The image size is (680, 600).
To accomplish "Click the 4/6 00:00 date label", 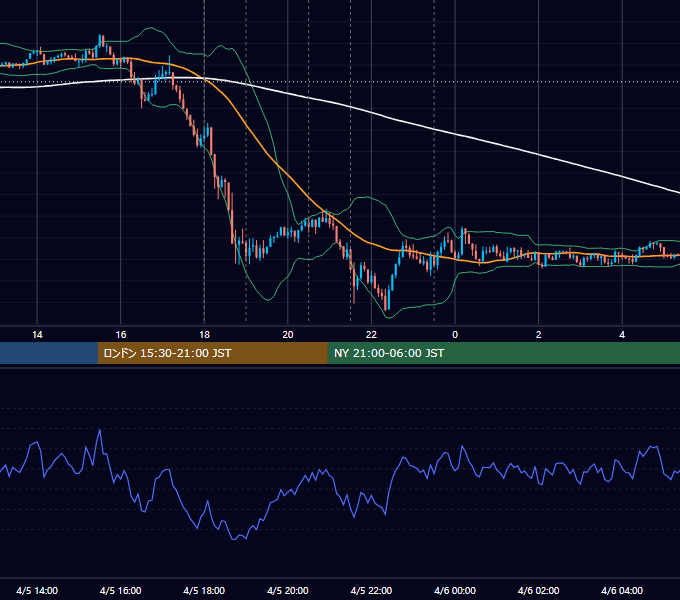I will [455, 590].
